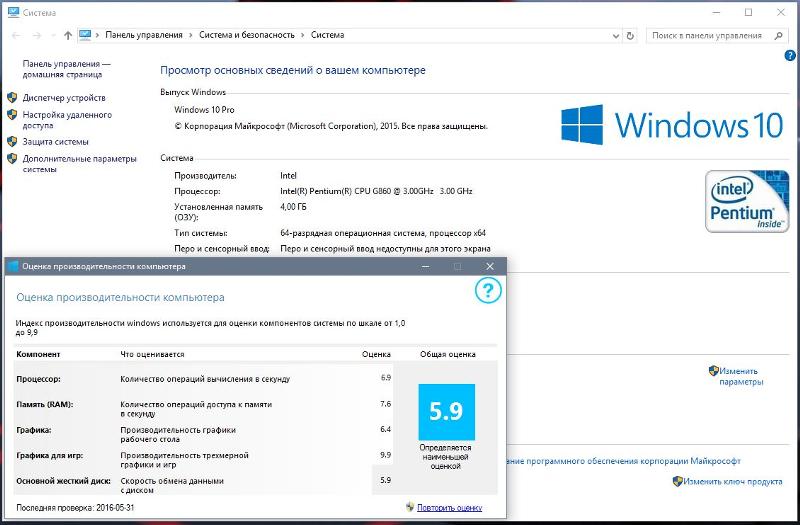The height and width of the screenshot is (525, 800).
Task: Minimize the Оценка производительности window
Action: pyautogui.click(x=426, y=266)
